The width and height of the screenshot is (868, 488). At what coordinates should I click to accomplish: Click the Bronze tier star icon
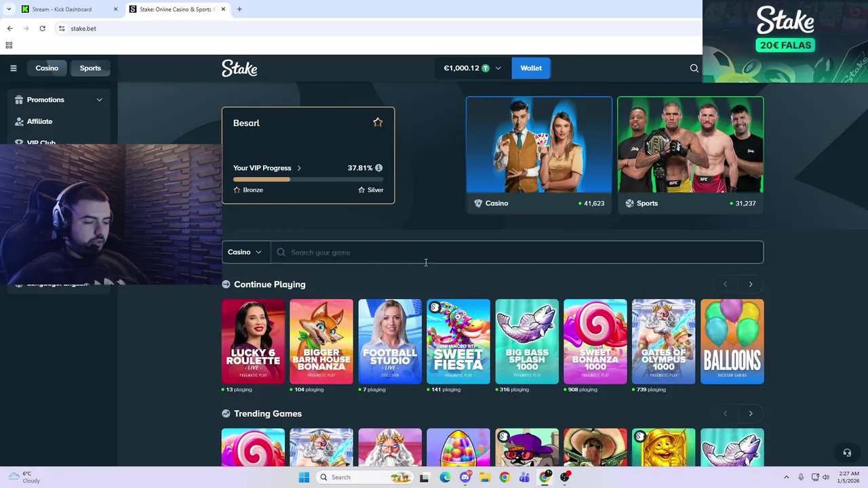point(237,190)
